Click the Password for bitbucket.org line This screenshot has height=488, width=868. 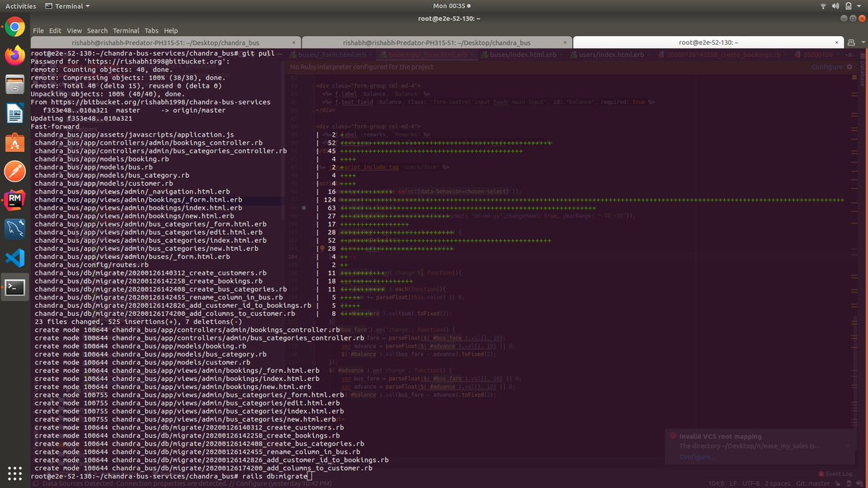pos(130,61)
